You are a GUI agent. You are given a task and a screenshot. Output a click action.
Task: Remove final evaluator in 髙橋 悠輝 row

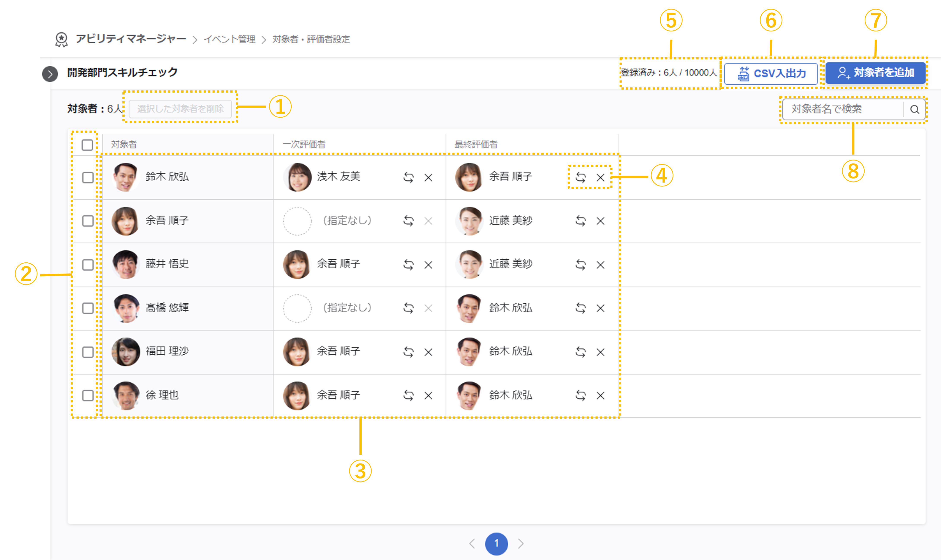[x=600, y=308]
